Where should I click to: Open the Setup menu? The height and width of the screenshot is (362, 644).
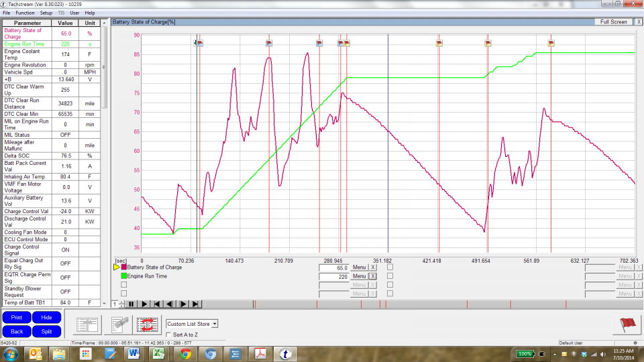pyautogui.click(x=46, y=13)
